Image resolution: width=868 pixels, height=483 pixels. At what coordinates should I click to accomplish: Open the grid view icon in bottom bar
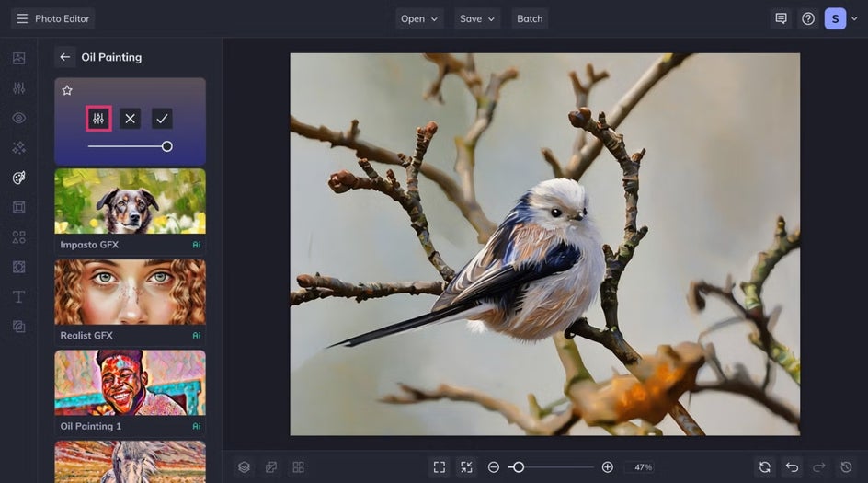(298, 467)
